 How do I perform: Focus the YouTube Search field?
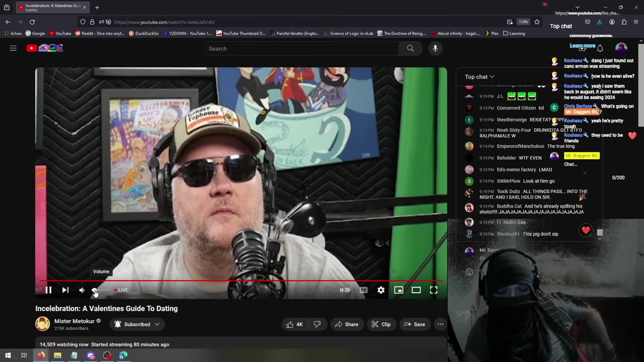[301, 49]
